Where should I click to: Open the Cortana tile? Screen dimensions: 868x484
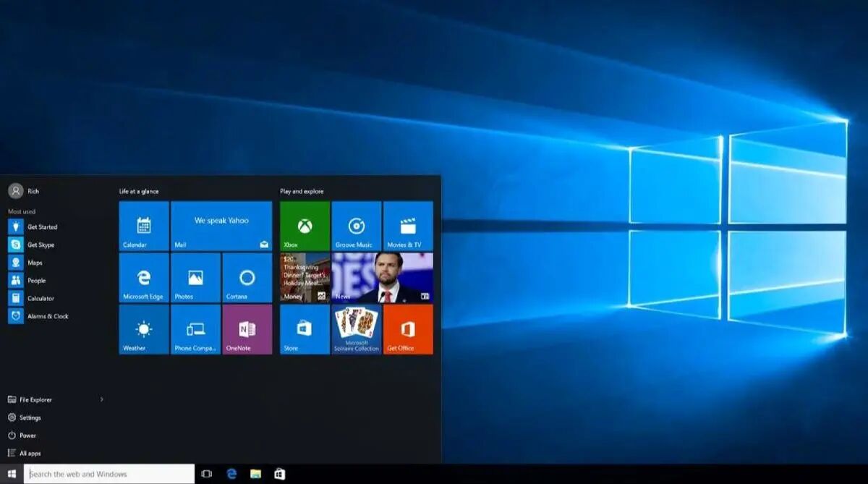[x=247, y=277]
